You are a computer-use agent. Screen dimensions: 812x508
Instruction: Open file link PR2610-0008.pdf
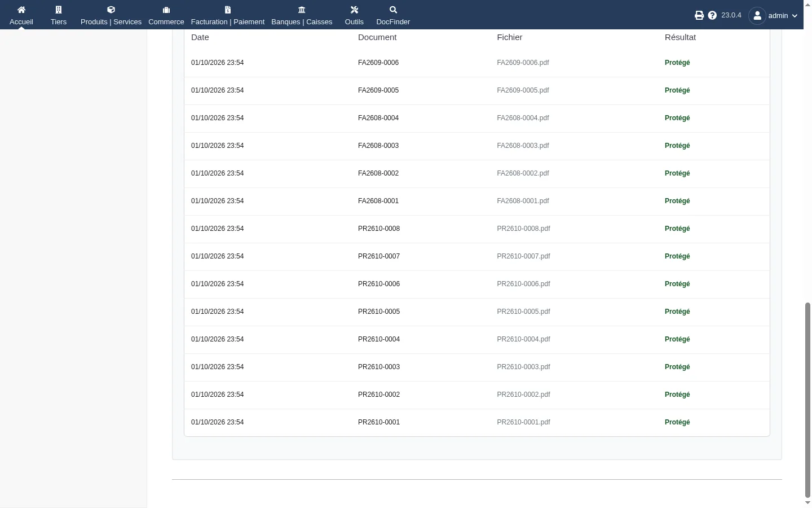523,229
